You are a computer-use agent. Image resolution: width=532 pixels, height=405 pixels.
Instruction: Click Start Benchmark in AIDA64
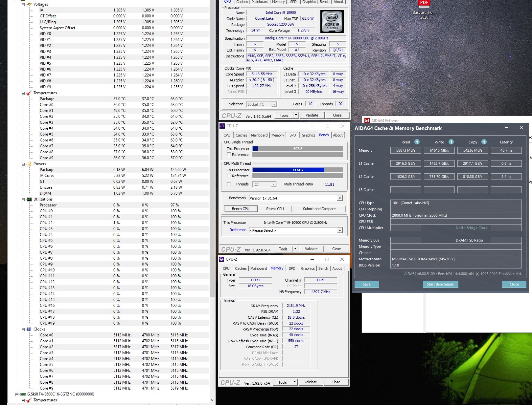tap(440, 285)
